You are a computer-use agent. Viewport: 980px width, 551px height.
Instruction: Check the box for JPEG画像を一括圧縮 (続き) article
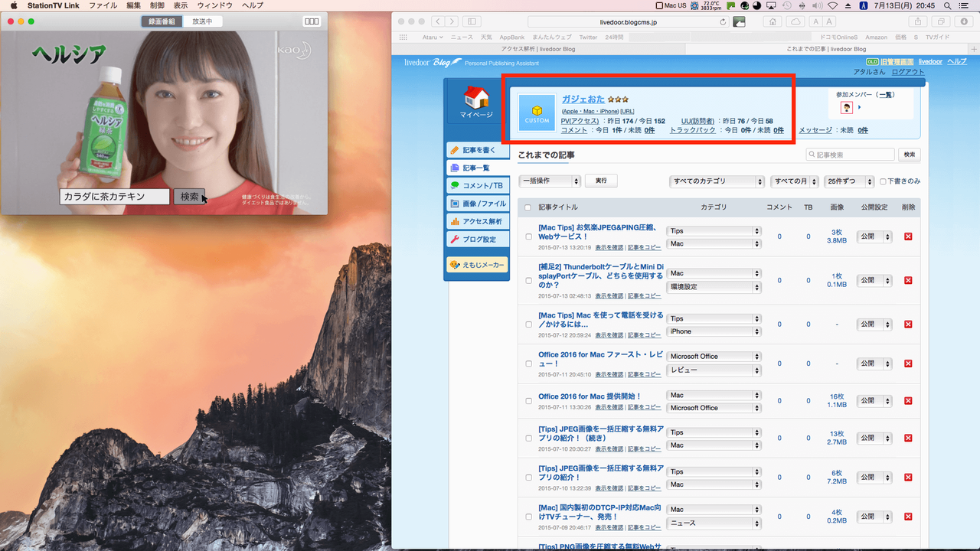(x=528, y=439)
